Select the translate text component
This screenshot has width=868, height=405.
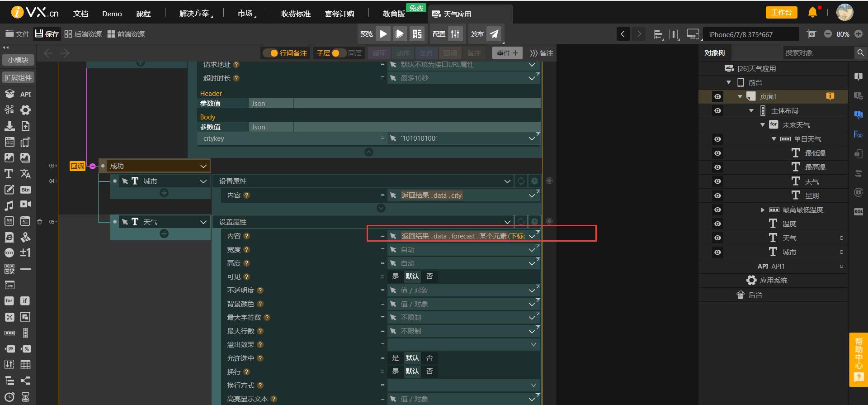tap(25, 173)
